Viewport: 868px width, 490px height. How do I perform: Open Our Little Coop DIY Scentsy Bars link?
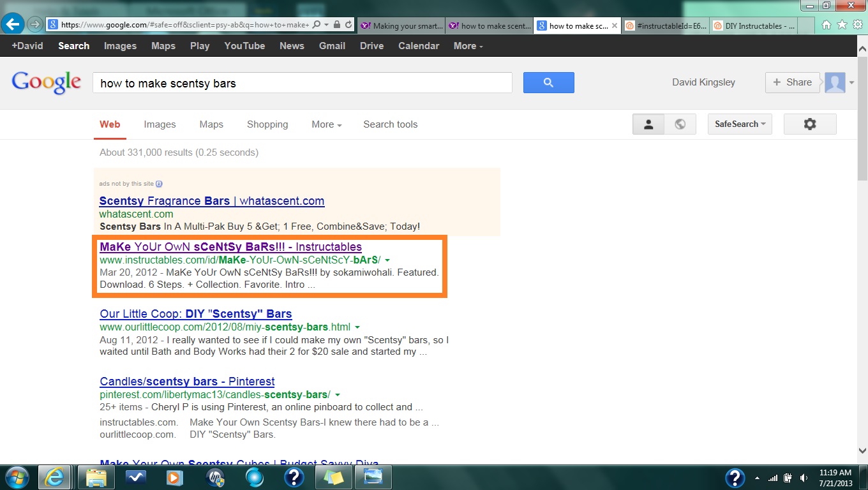click(x=196, y=314)
